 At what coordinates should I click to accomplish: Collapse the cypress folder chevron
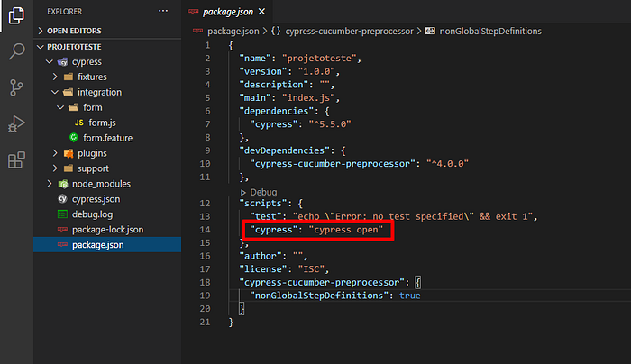[x=50, y=61]
